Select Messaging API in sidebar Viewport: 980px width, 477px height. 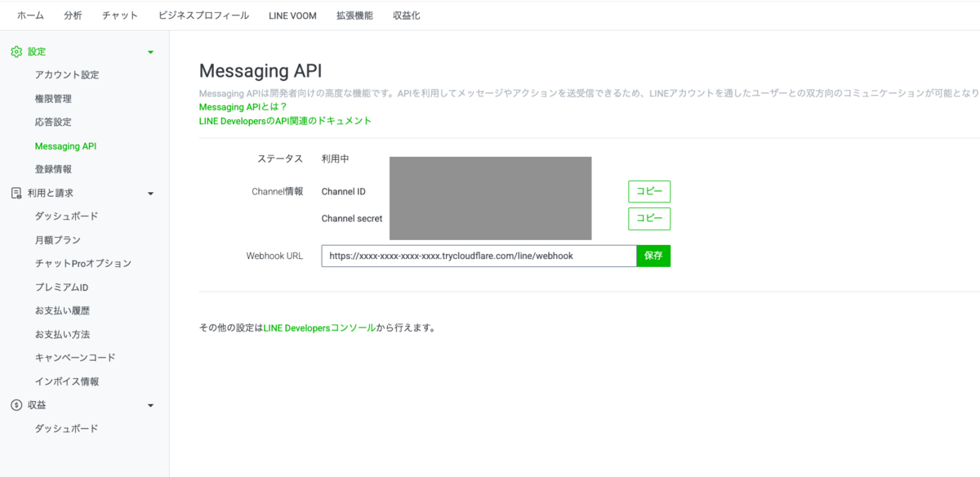65,146
